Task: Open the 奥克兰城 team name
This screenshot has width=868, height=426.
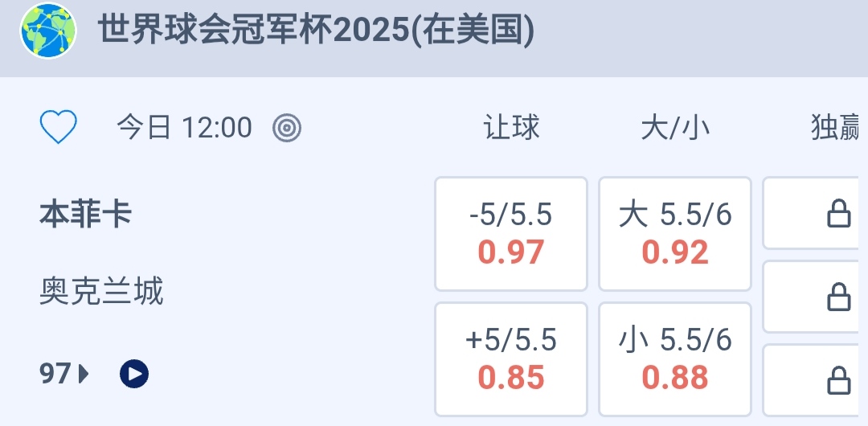Action: click(x=101, y=291)
